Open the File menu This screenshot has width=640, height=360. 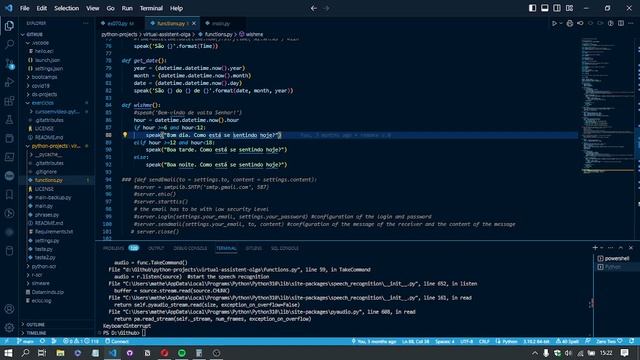click(x=24, y=8)
